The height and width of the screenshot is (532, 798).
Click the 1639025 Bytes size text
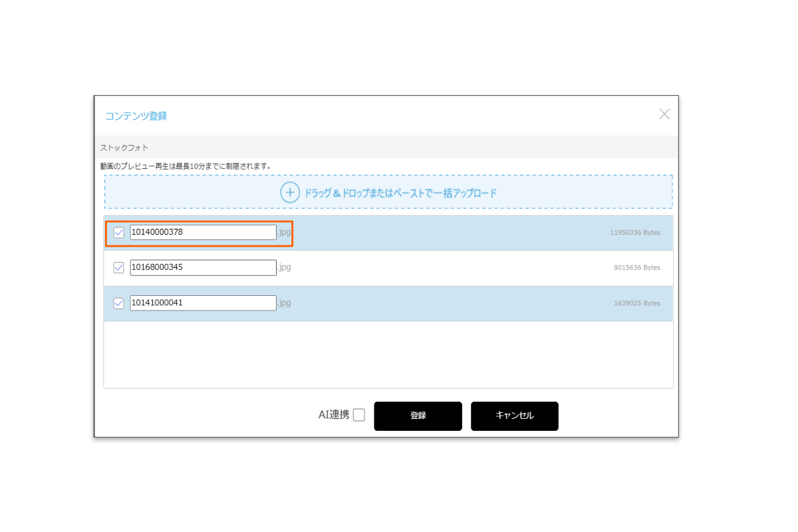pos(636,303)
